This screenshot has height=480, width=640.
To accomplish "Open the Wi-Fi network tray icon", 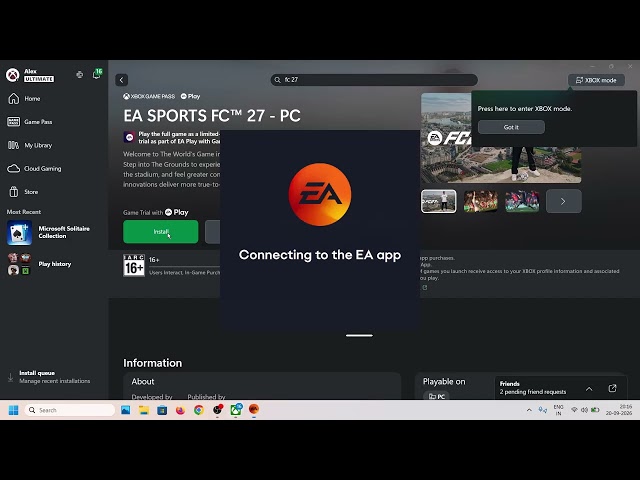I will point(574,410).
